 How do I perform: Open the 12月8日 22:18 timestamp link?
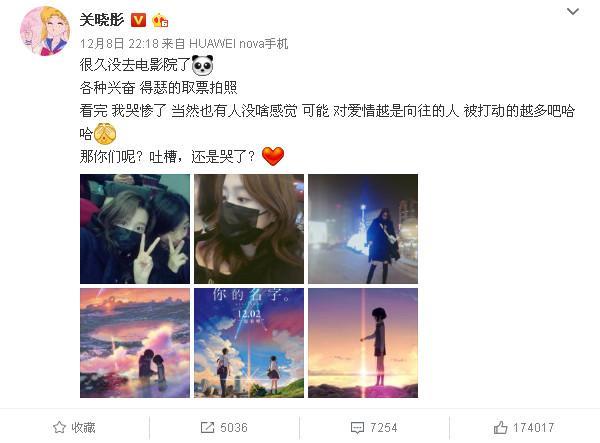tap(119, 44)
